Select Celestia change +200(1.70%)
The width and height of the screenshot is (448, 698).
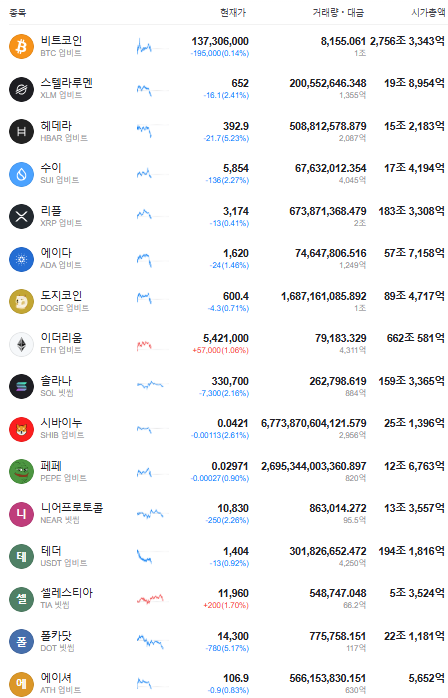226,605
